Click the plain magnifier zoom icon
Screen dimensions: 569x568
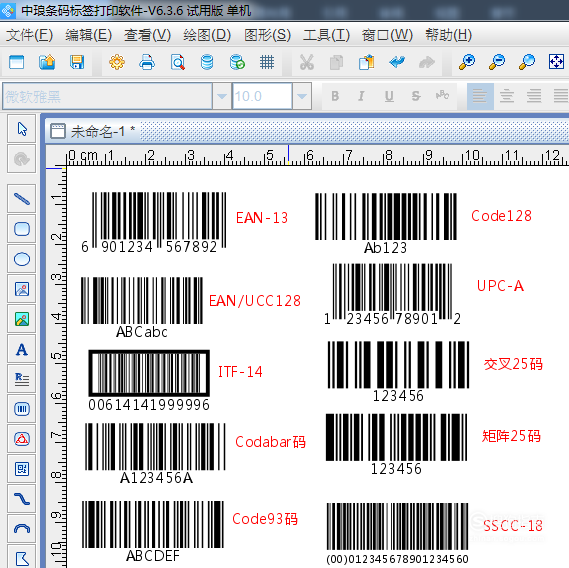click(527, 62)
